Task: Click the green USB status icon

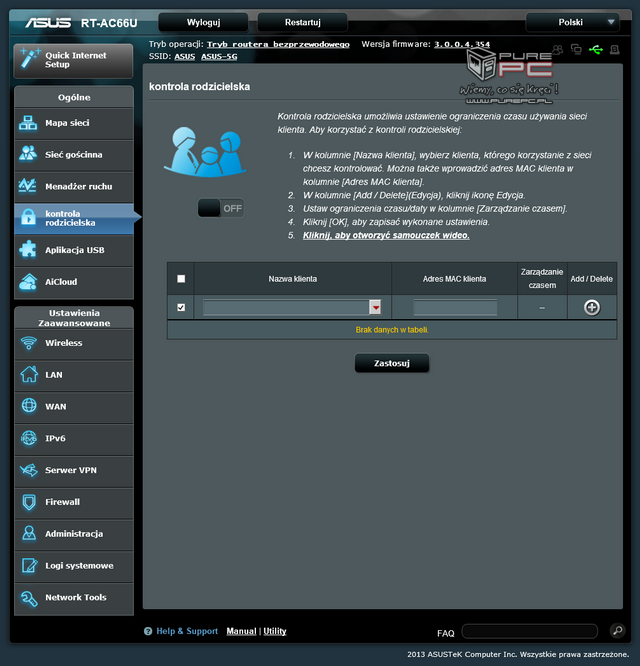Action: (596, 50)
